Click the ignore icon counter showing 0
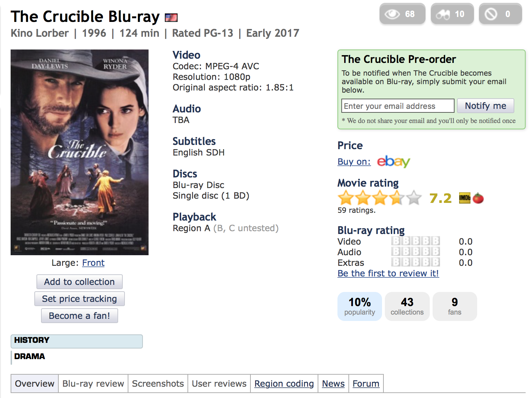This screenshot has height=398, width=532. (x=500, y=14)
